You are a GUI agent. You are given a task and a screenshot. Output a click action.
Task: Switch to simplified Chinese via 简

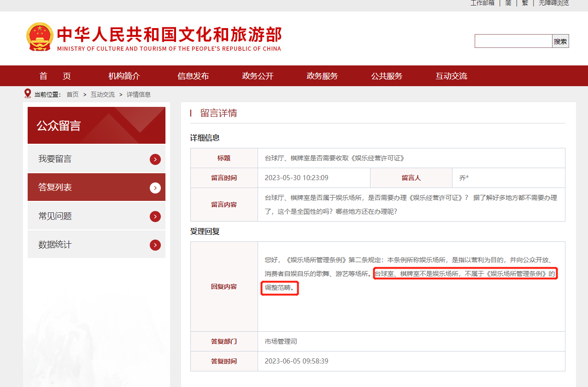click(x=508, y=3)
